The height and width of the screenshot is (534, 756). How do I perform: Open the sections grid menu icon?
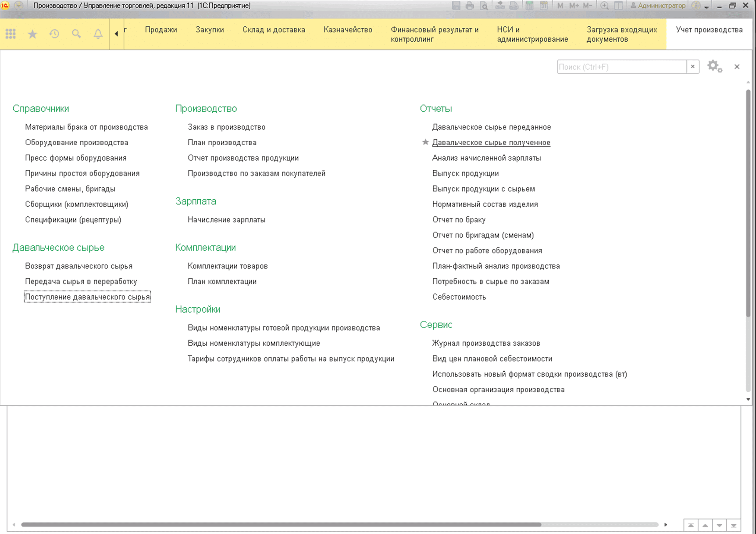pos(11,34)
